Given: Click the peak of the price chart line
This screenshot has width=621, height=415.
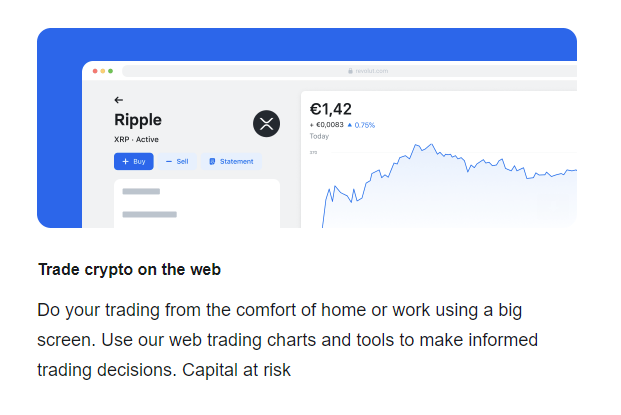Looking at the screenshot, I should coord(432,145).
